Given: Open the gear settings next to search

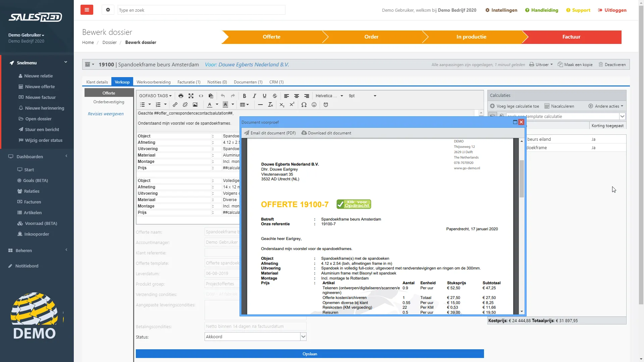Looking at the screenshot, I should (108, 10).
